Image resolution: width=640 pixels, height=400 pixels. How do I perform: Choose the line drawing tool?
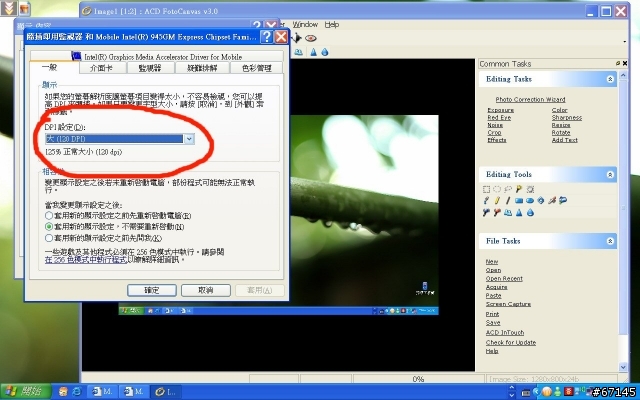(508, 200)
